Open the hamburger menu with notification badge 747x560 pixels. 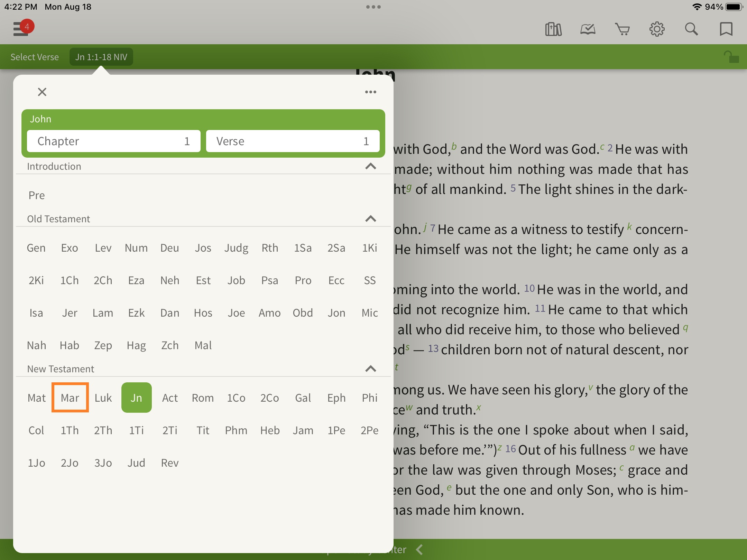(21, 28)
